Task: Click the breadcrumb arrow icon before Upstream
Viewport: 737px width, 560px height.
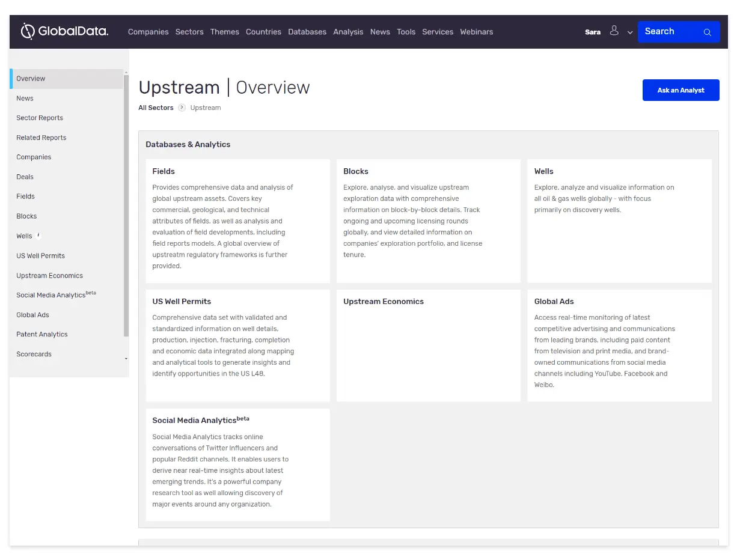Action: point(182,108)
